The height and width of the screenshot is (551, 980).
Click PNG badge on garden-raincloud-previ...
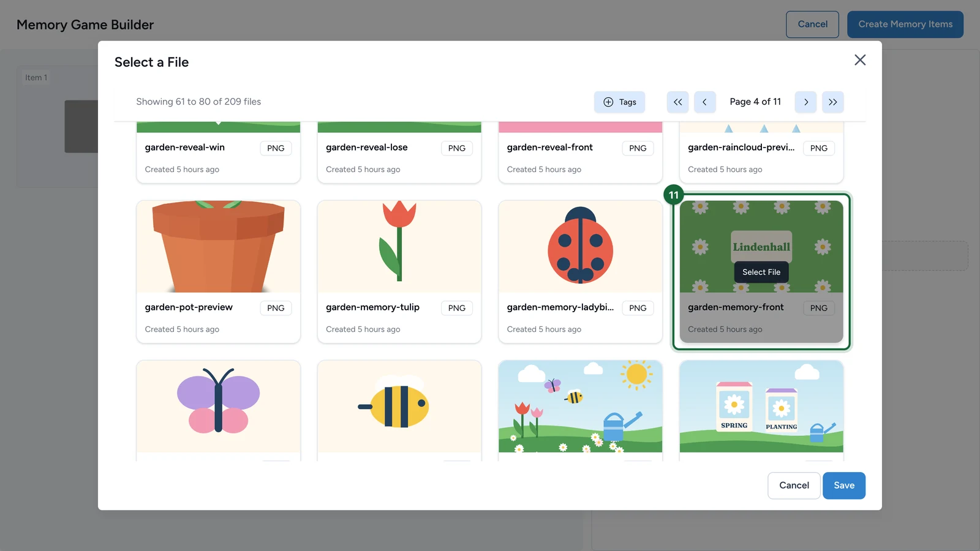[x=819, y=148]
